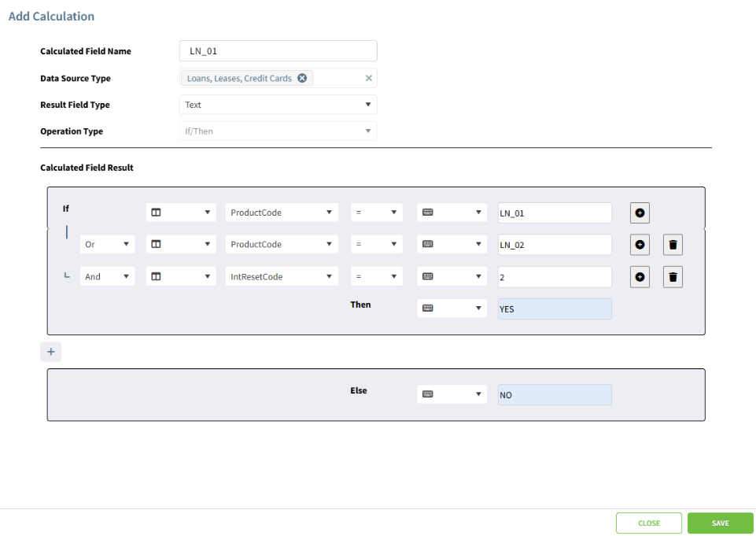Screen dimensions: 756x536
Task: Click the If label
Action: tap(66, 209)
